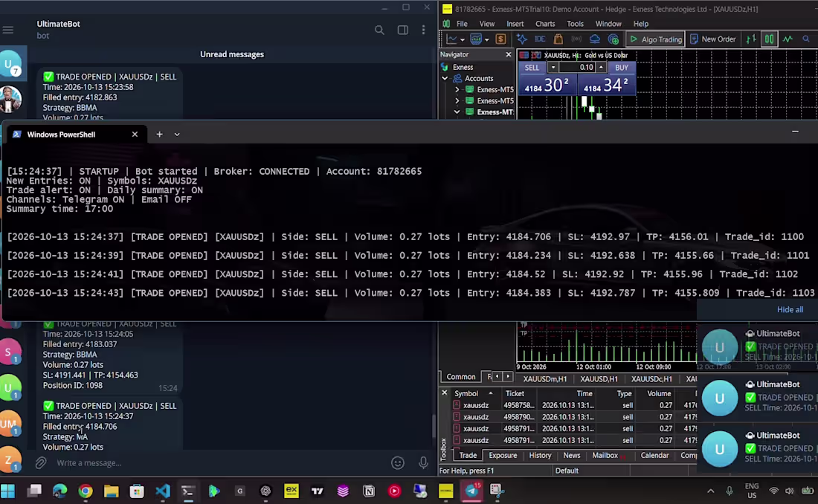
Task: Open the IDE MetaEditor icon
Action: click(540, 39)
